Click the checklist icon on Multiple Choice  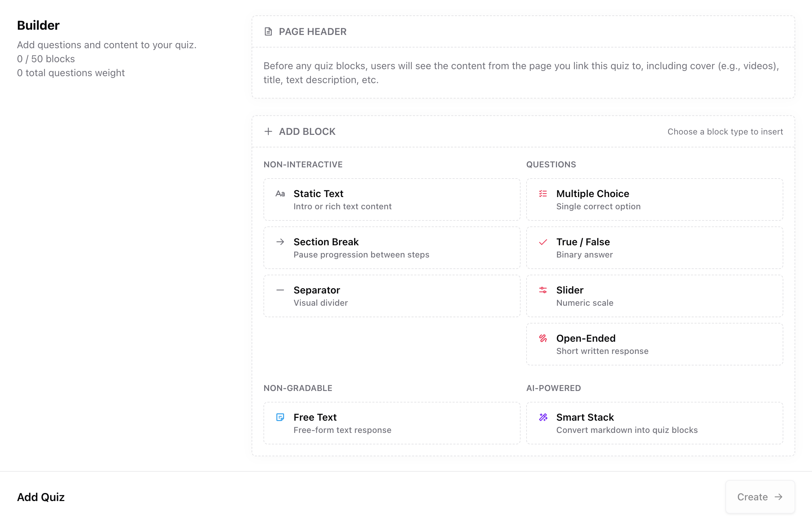(x=543, y=194)
